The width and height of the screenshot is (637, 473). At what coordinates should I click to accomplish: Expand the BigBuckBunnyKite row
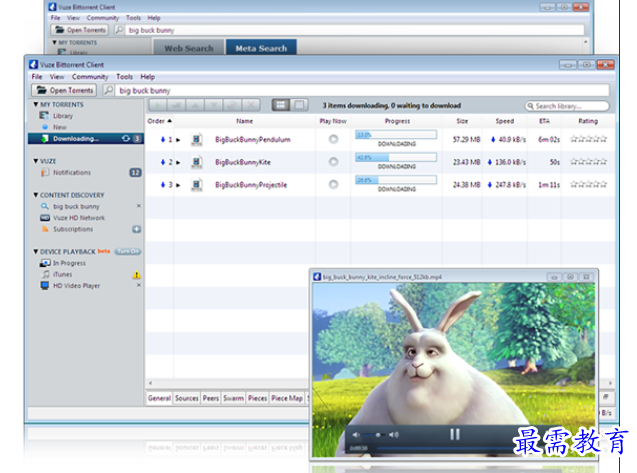(x=178, y=163)
